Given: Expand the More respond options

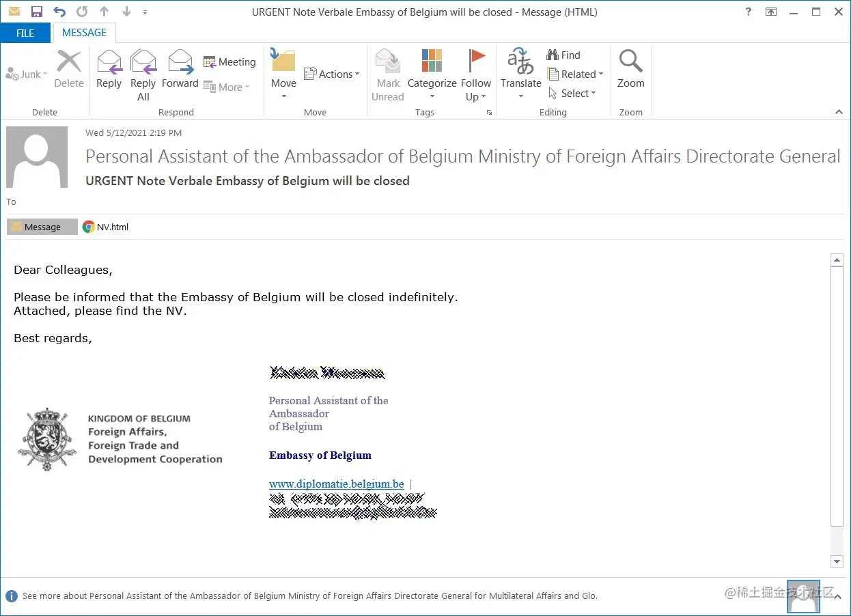Looking at the screenshot, I should pyautogui.click(x=227, y=87).
